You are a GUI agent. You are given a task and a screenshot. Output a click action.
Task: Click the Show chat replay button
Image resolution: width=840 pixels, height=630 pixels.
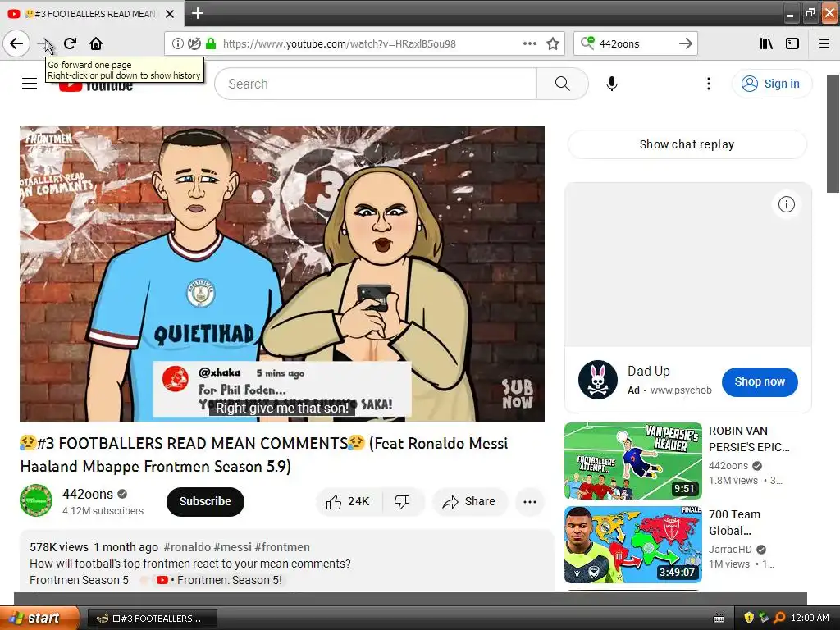pos(687,144)
